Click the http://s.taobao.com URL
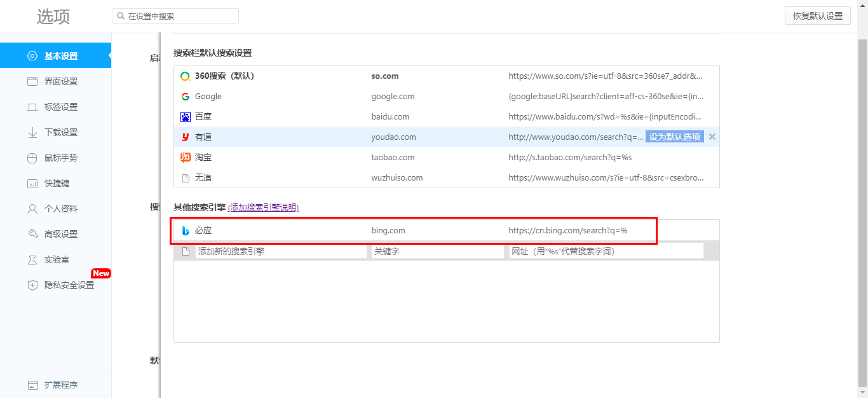Viewport: 868px width, 398px height. pyautogui.click(x=571, y=158)
